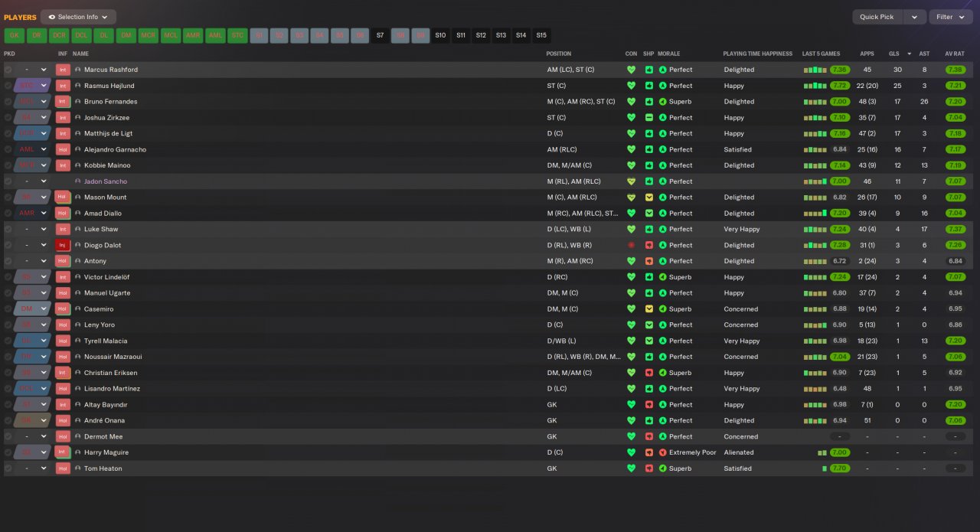Open the picked-position dropdown for Rasmus Højlund
Viewport: 980px width, 532px height.
[x=44, y=86]
